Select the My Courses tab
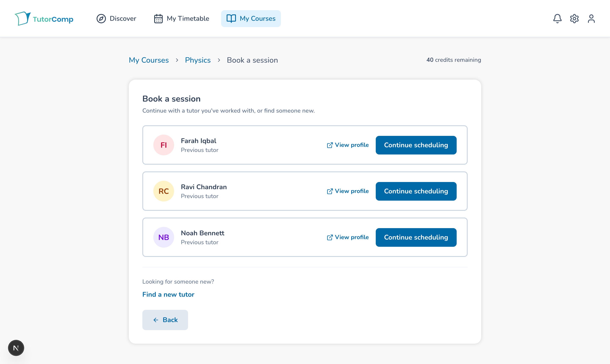Screen dimensions: 610x364 (251, 19)
